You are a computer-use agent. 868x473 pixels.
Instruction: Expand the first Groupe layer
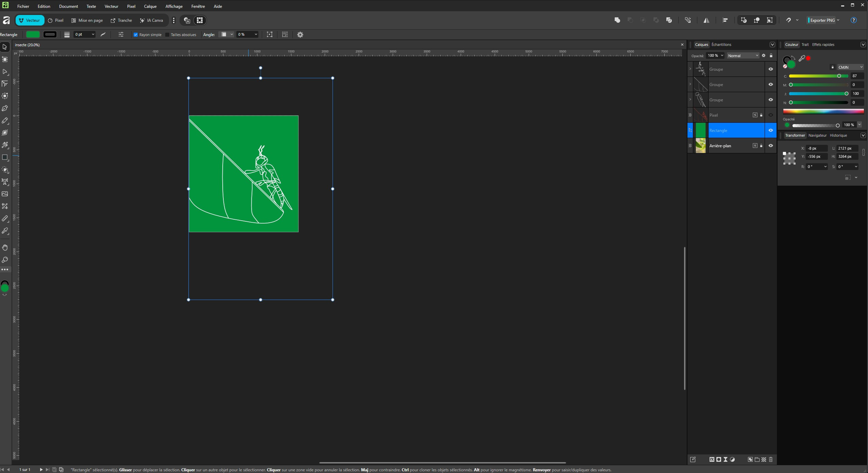(x=690, y=69)
